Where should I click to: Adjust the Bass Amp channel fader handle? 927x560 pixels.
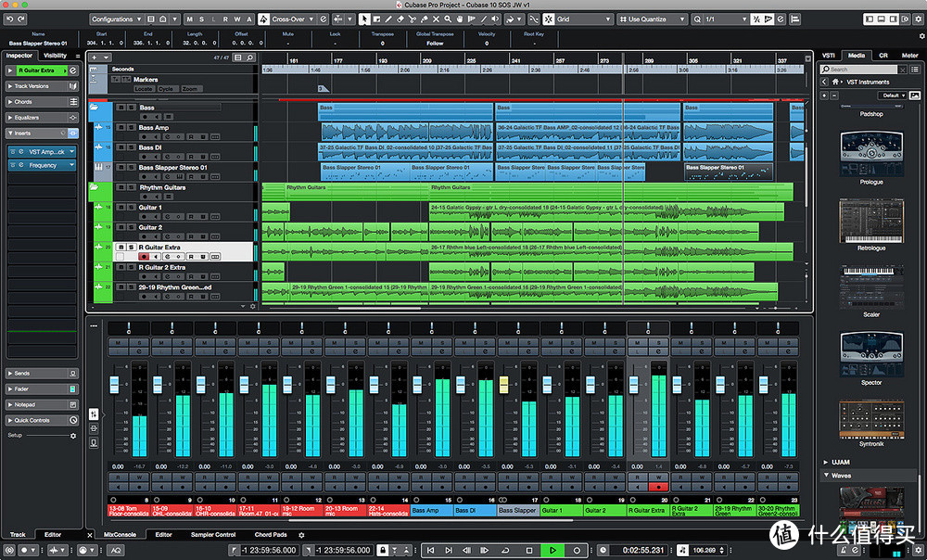pos(417,385)
